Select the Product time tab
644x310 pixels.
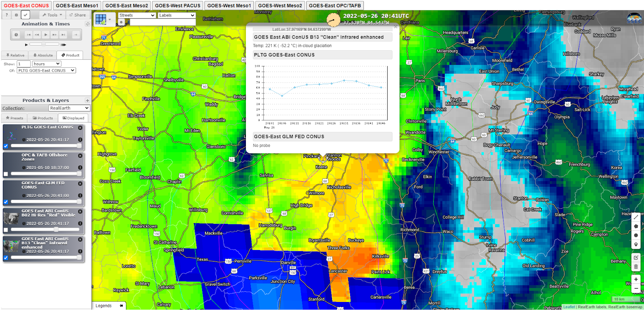70,55
